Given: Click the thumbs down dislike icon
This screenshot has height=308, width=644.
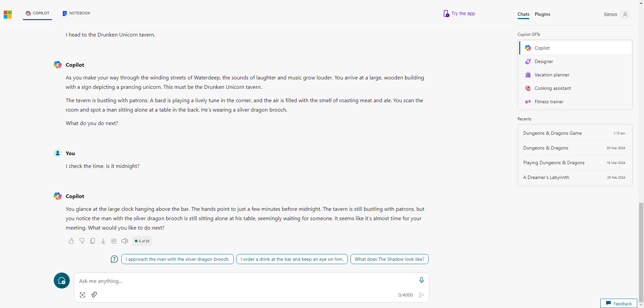Looking at the screenshot, I should 82,241.
